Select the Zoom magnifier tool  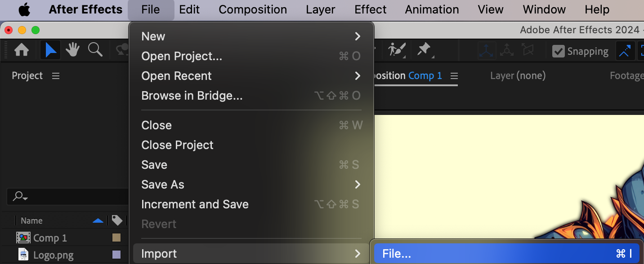pyautogui.click(x=95, y=50)
